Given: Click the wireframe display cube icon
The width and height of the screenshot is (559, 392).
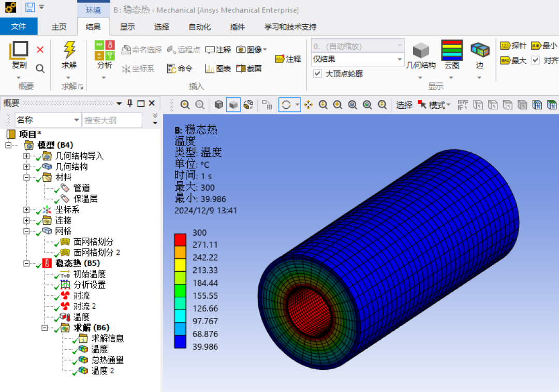Looking at the screenshot, I should click(x=218, y=105).
